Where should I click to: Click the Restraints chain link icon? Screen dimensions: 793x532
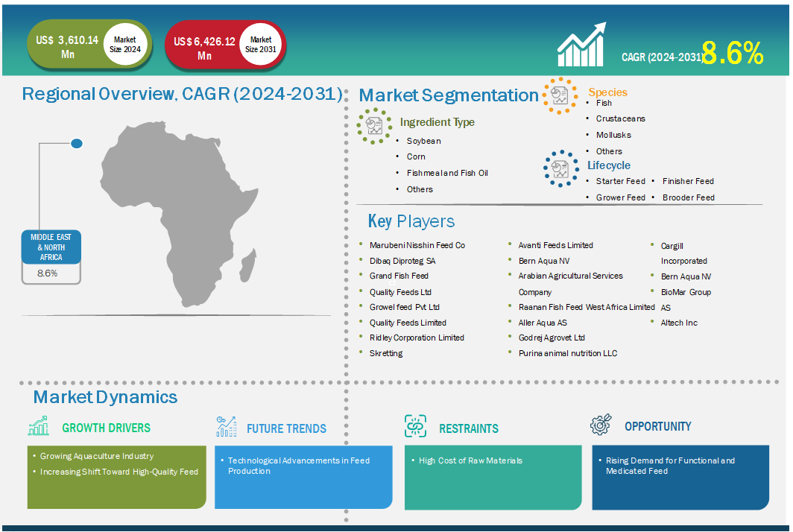coord(416,425)
